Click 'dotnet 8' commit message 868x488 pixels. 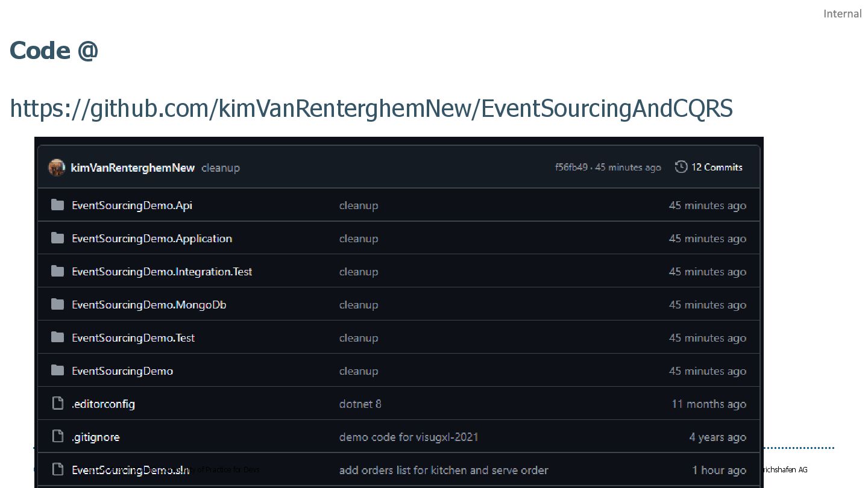click(x=360, y=404)
